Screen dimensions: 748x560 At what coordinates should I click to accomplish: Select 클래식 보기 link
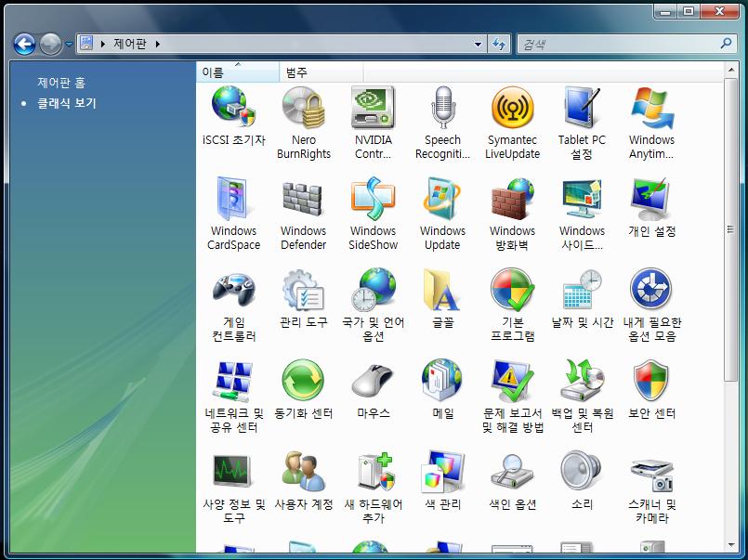[66, 103]
